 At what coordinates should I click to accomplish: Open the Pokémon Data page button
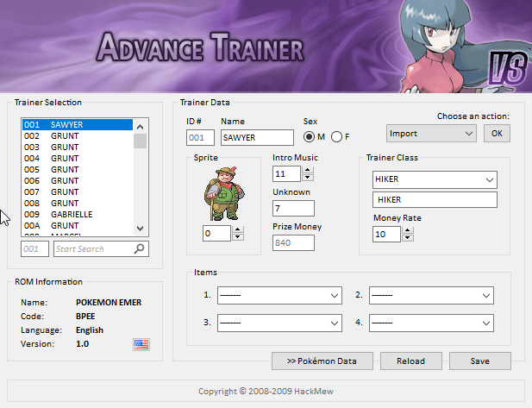pyautogui.click(x=322, y=361)
